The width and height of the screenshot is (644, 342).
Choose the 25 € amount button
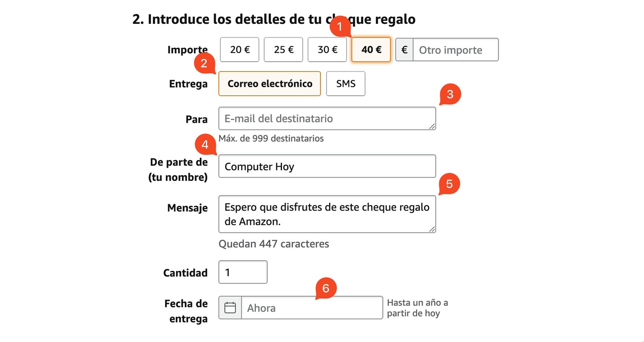pos(283,50)
